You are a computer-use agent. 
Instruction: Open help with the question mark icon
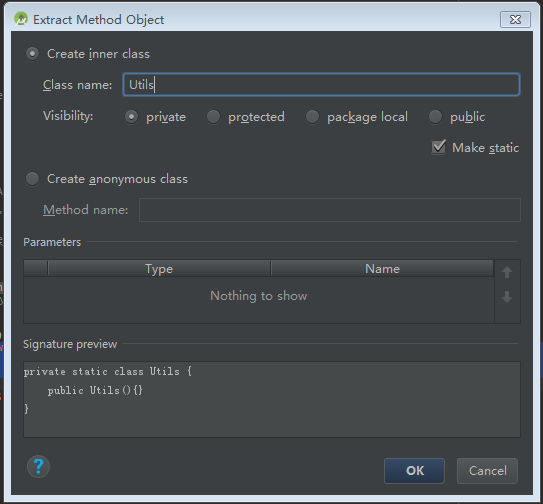tap(38, 467)
